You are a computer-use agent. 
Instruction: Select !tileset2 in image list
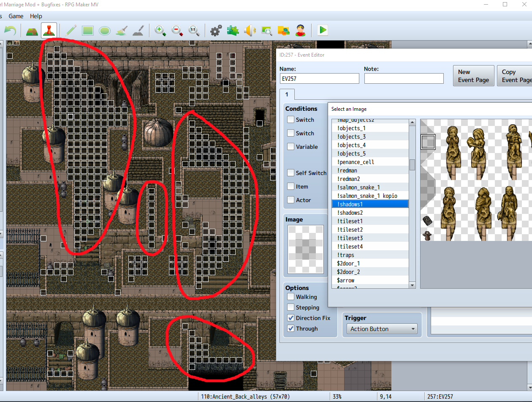tap(370, 230)
